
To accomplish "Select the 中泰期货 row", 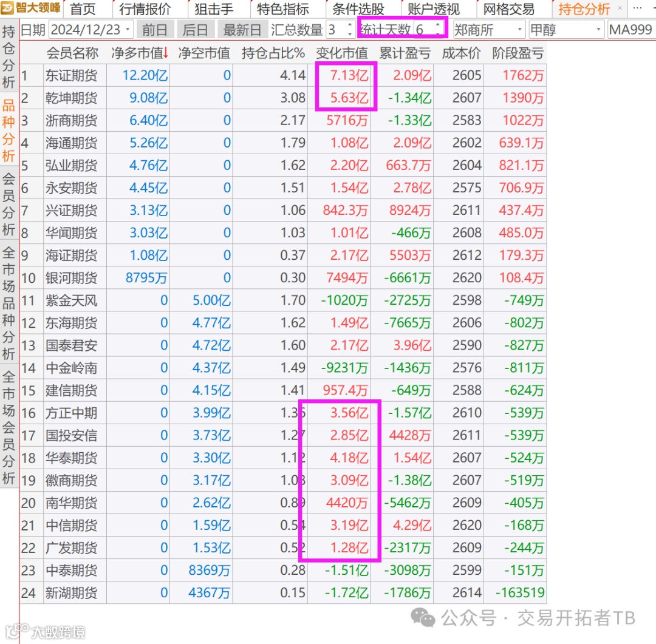I will pyautogui.click(x=283, y=571).
